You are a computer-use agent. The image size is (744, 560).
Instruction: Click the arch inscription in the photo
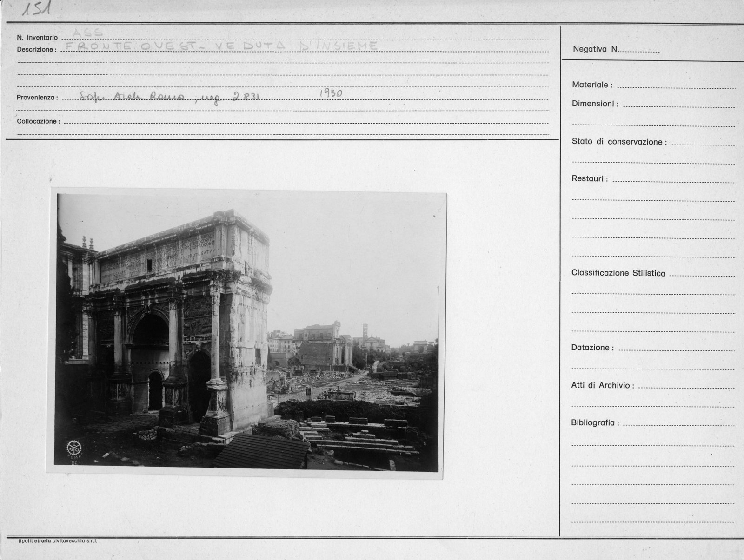point(158,259)
